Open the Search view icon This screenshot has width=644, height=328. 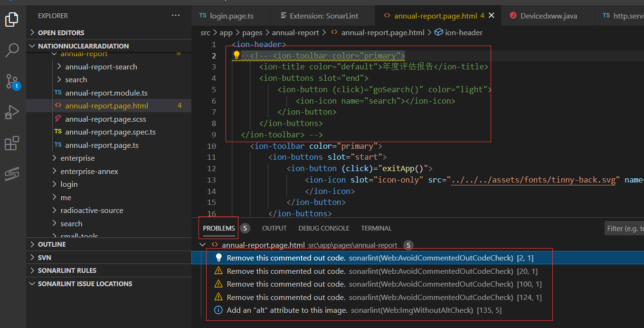(12, 50)
